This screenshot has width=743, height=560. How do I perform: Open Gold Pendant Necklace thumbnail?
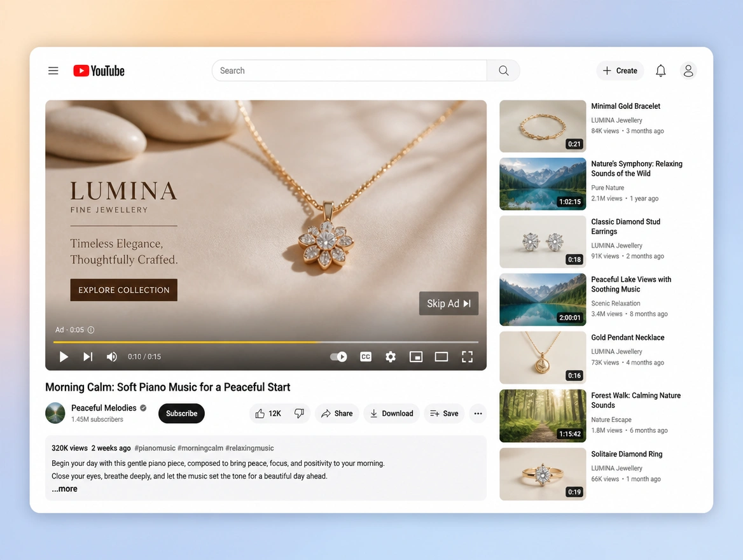point(543,358)
